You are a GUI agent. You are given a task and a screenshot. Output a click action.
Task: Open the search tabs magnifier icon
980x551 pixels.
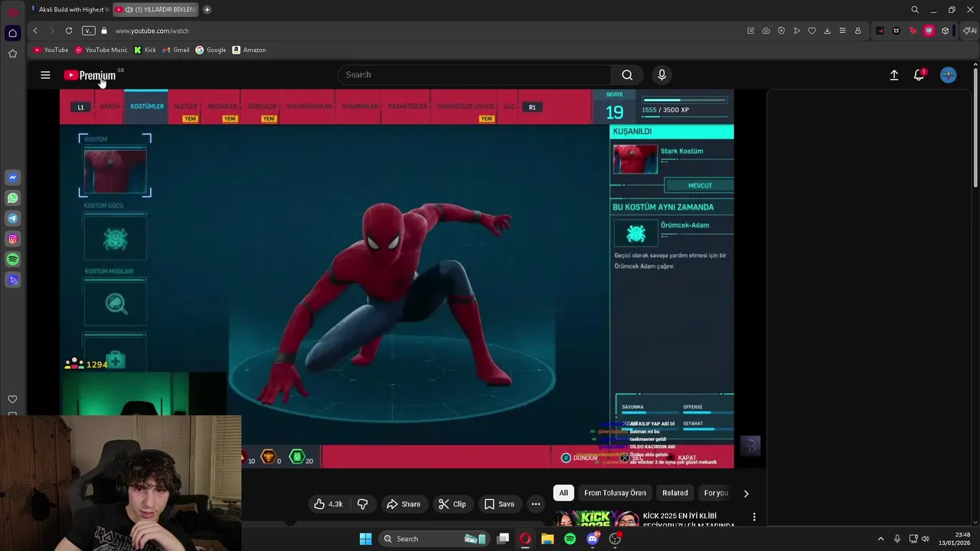pos(914,10)
